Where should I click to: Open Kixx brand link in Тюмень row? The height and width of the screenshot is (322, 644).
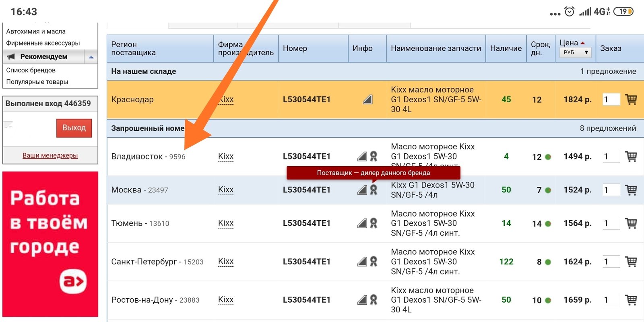(x=226, y=223)
